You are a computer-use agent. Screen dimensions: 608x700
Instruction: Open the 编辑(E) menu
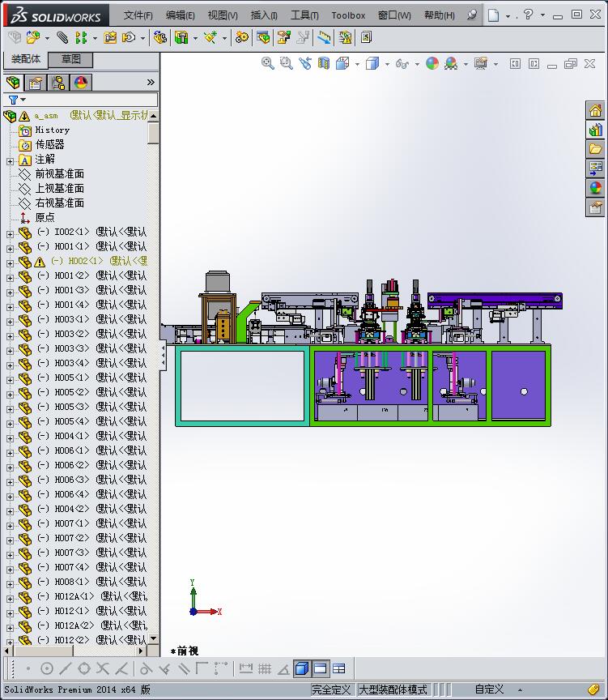pos(181,15)
